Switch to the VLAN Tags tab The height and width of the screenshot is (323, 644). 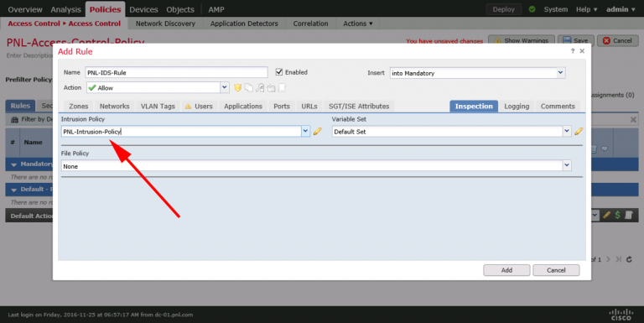(158, 106)
